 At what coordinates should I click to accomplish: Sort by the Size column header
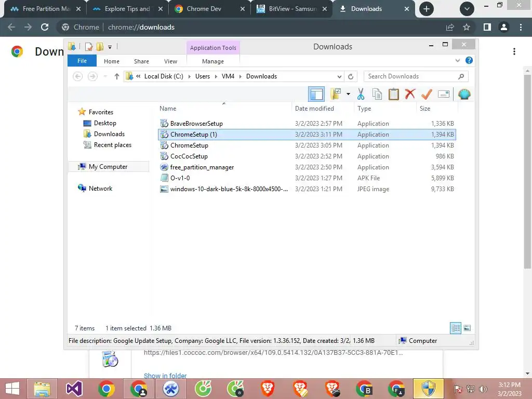pos(436,109)
